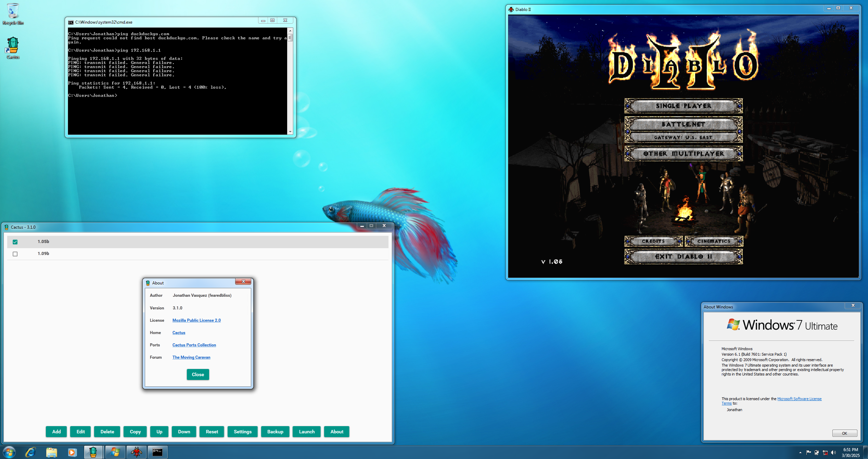This screenshot has height=459, width=868.
Task: Select Battle.net in Diablo II menu
Action: [684, 124]
